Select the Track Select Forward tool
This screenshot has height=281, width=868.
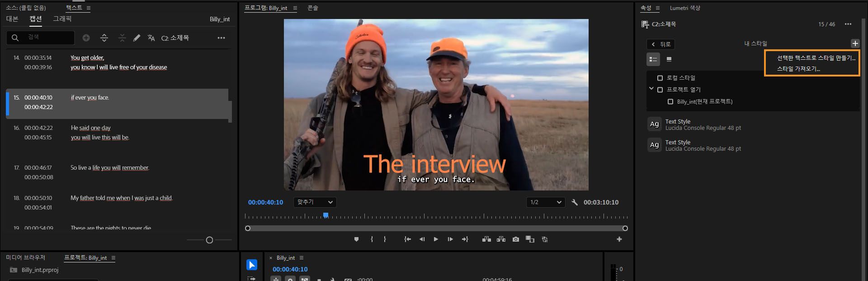(x=252, y=278)
